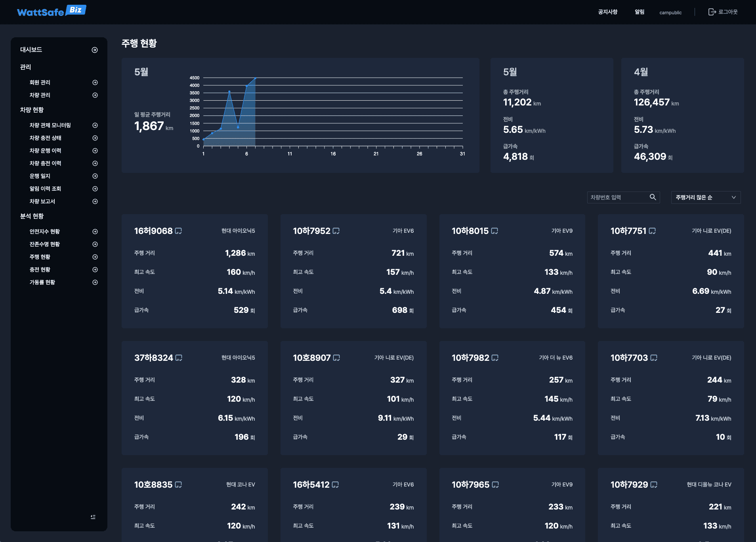The width and height of the screenshot is (756, 542).
Task: Click the 5.73 km/kWh April efficiency value
Action: pos(655,130)
